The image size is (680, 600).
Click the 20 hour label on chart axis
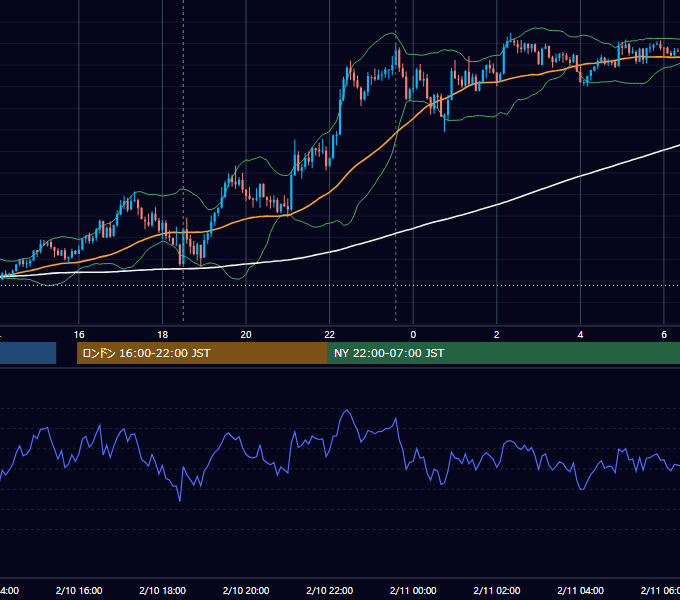coord(246,335)
